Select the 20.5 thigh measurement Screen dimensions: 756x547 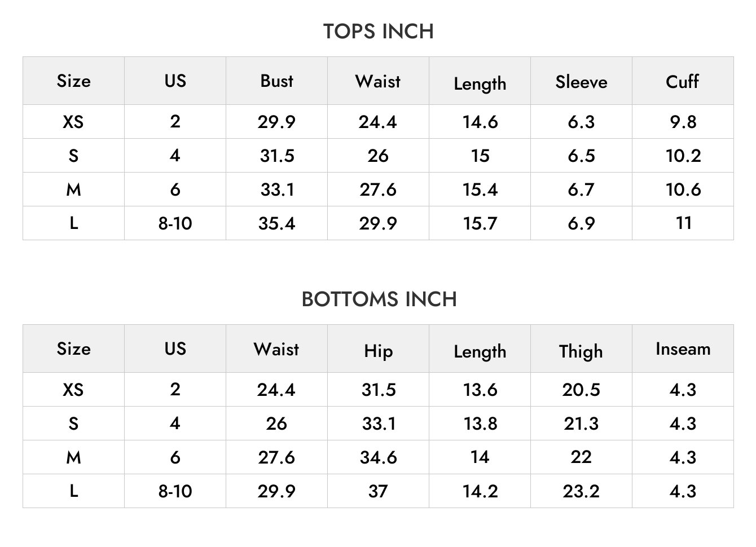pyautogui.click(x=581, y=390)
